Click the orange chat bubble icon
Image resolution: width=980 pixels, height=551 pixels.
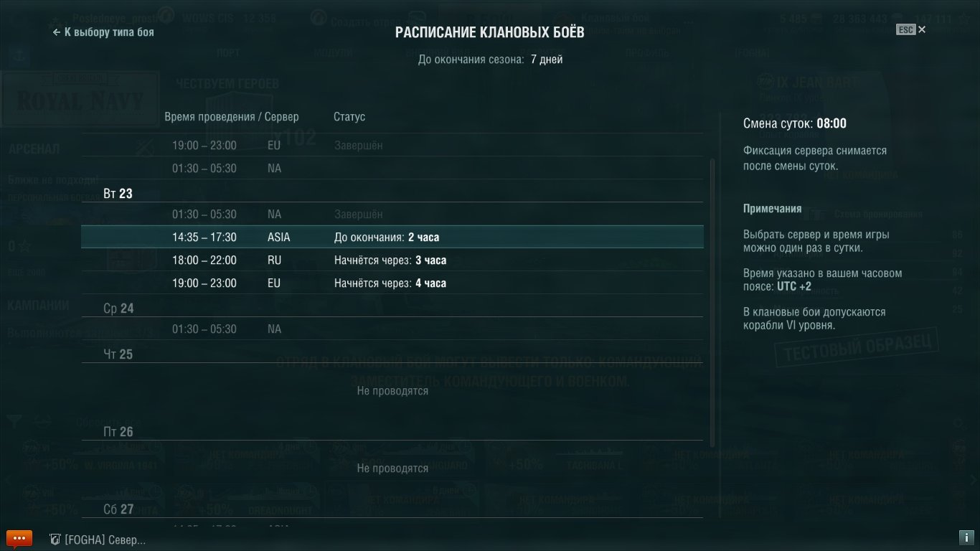pos(19,538)
